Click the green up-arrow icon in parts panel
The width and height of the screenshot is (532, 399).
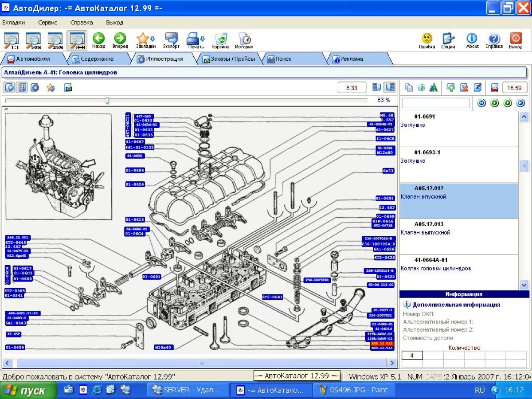[x=451, y=88]
